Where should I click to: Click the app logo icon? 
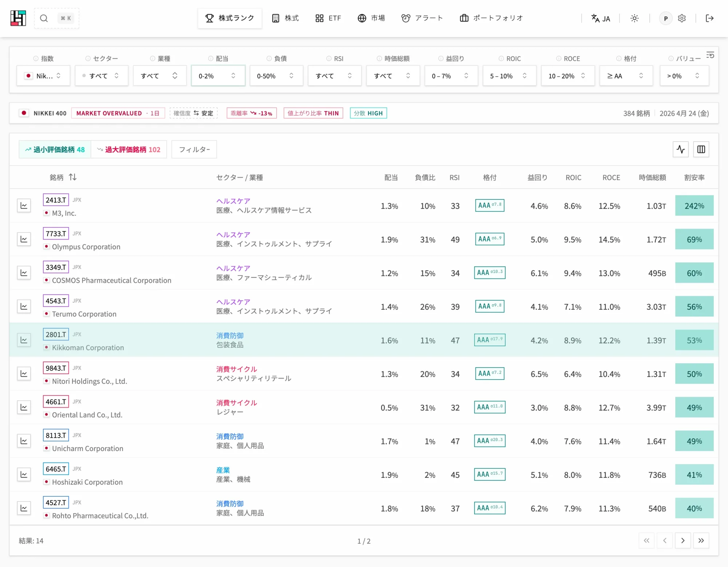[x=18, y=18]
